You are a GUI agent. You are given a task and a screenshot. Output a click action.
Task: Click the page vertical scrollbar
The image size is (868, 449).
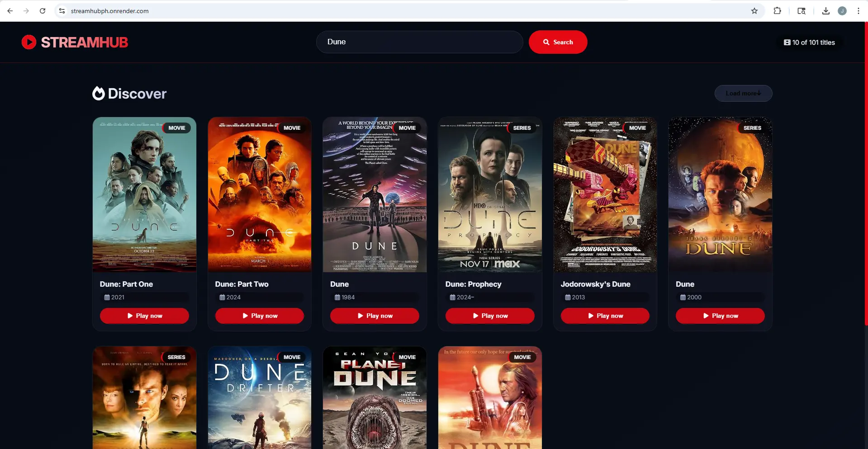[866, 174]
